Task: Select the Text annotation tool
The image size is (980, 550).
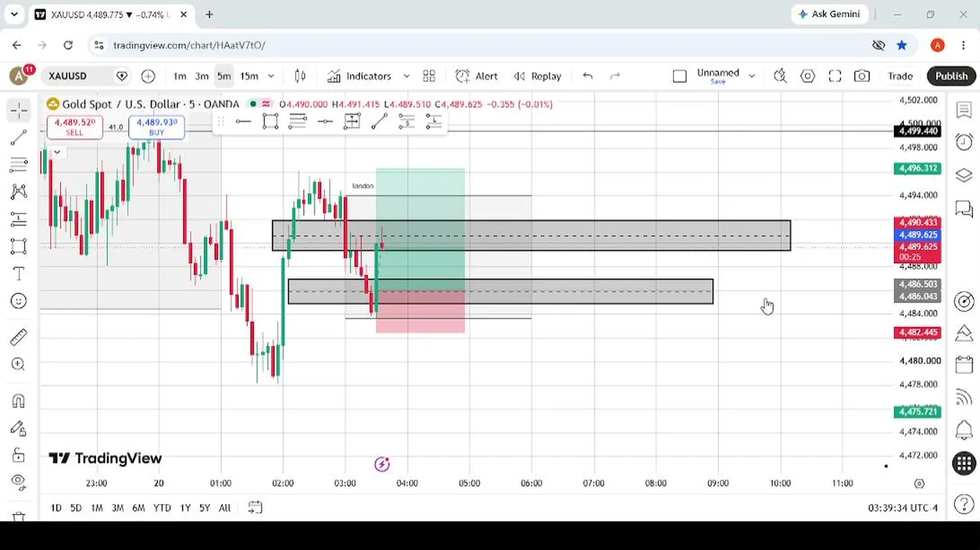Action: click(19, 273)
